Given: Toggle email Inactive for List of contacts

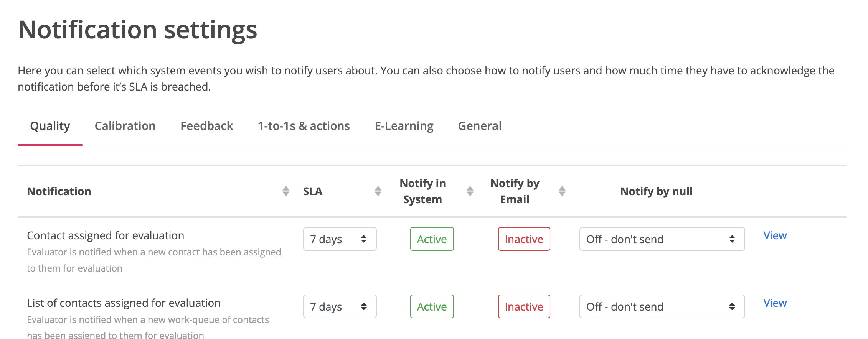Looking at the screenshot, I should click(x=524, y=306).
